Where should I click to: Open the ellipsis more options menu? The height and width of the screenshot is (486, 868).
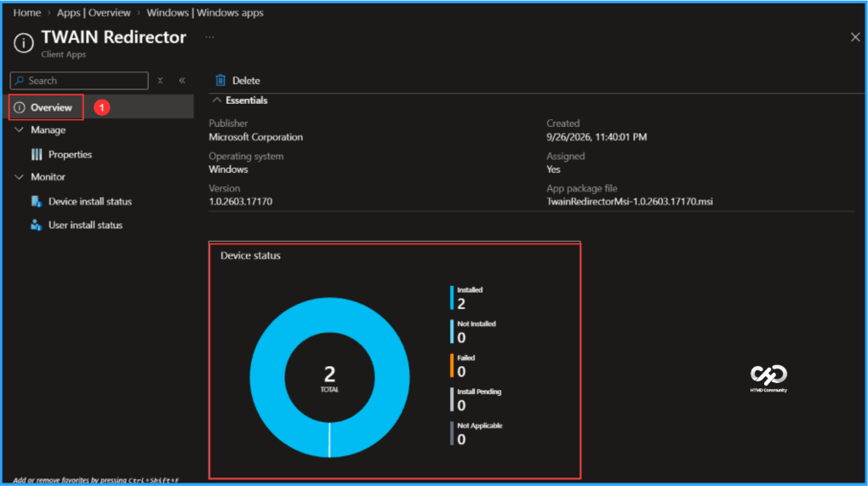pyautogui.click(x=210, y=37)
